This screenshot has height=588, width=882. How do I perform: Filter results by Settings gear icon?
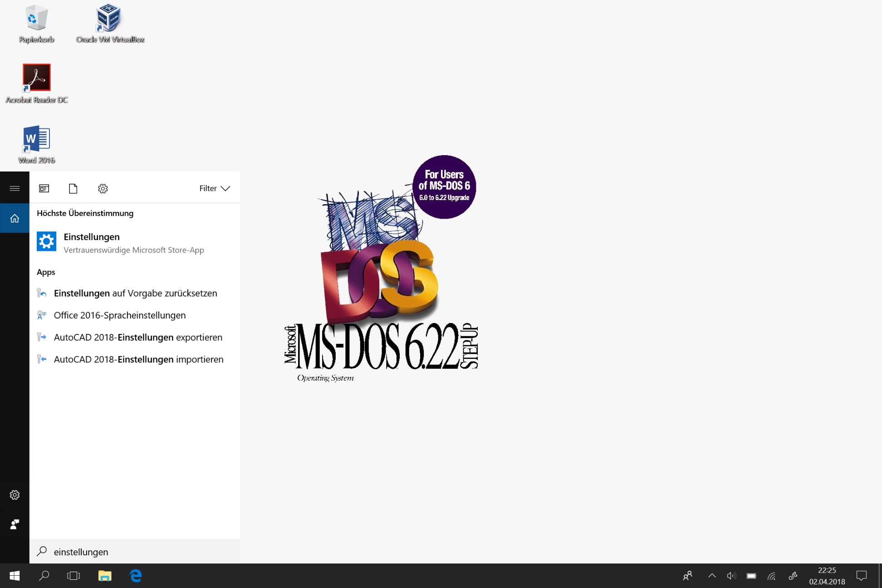coord(103,188)
